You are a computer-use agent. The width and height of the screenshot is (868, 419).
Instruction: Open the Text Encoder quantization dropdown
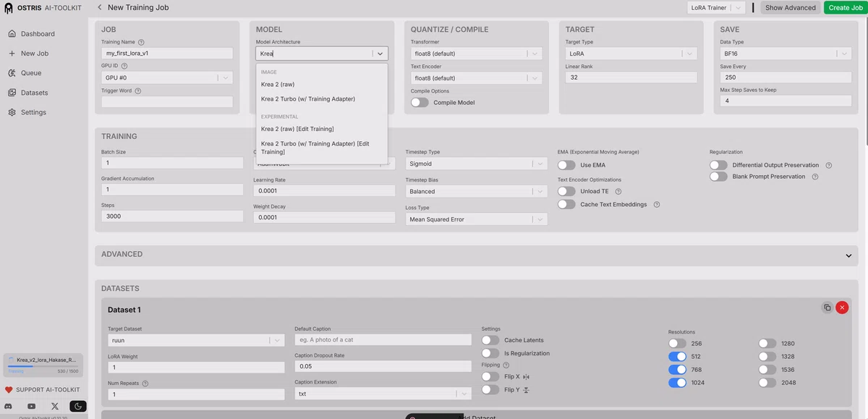477,78
